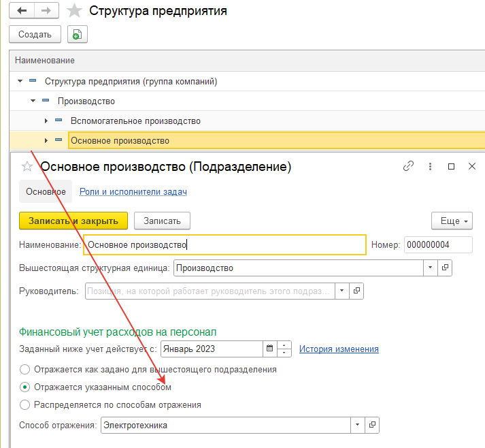485x448 pixels.
Task: Collapse Структура предприятия (группа компаний) node
Action: click(x=20, y=81)
